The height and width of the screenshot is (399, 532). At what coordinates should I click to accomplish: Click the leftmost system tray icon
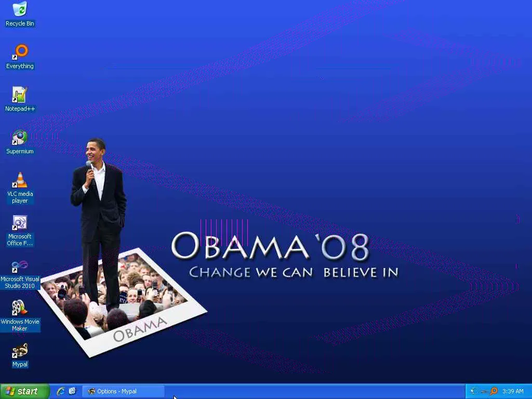point(474,391)
